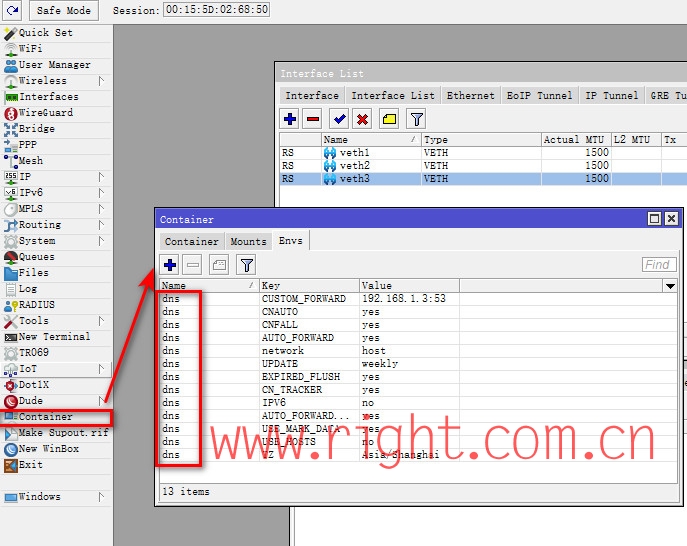The height and width of the screenshot is (546, 687).
Task: Click filter funnel in Container window
Action: (x=246, y=265)
